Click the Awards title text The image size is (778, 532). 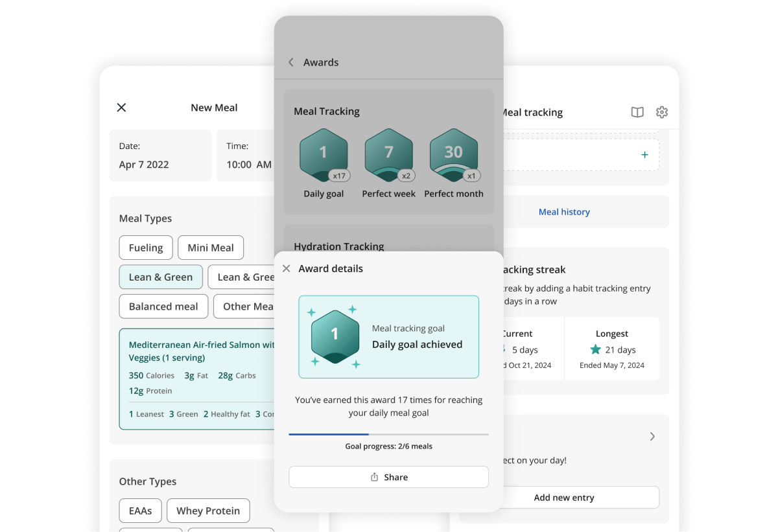[x=321, y=62]
